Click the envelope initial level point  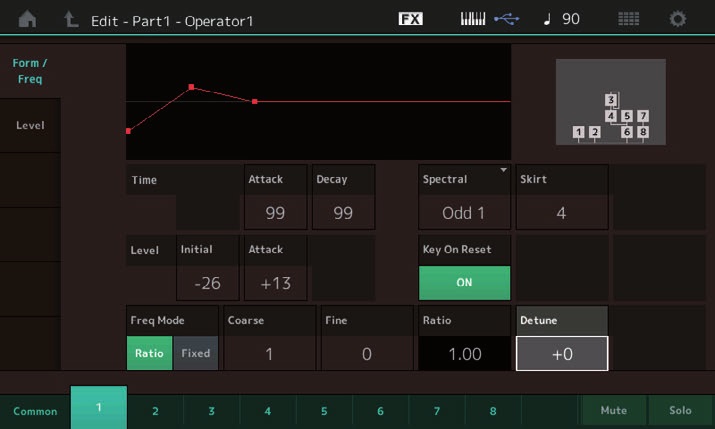coord(129,131)
